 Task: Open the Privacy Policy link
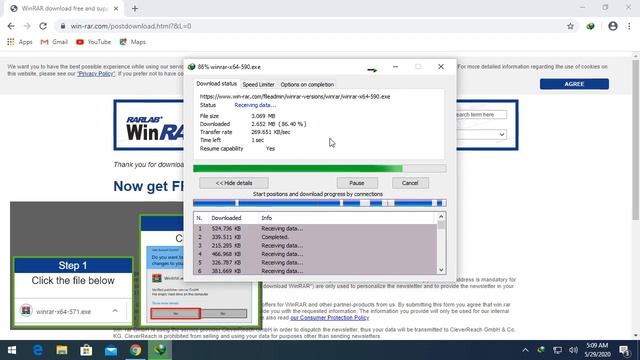pos(96,74)
